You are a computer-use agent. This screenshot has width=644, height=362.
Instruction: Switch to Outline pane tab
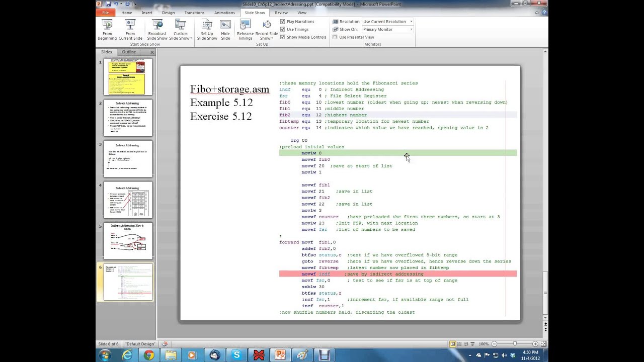[x=129, y=52]
